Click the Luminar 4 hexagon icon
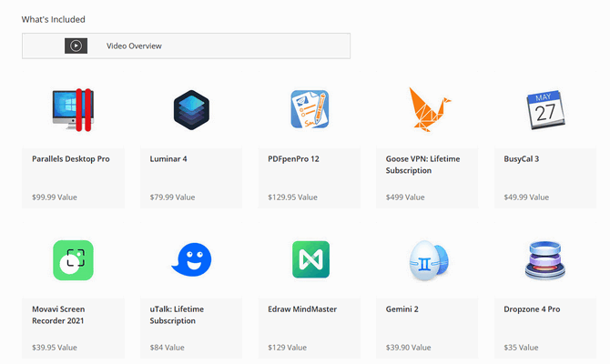The height and width of the screenshot is (364, 610). 191,110
